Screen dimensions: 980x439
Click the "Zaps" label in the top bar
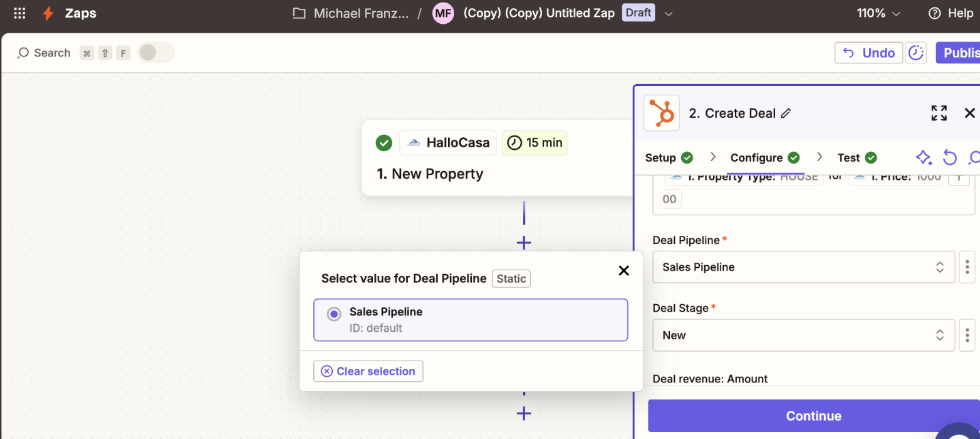[x=81, y=13]
